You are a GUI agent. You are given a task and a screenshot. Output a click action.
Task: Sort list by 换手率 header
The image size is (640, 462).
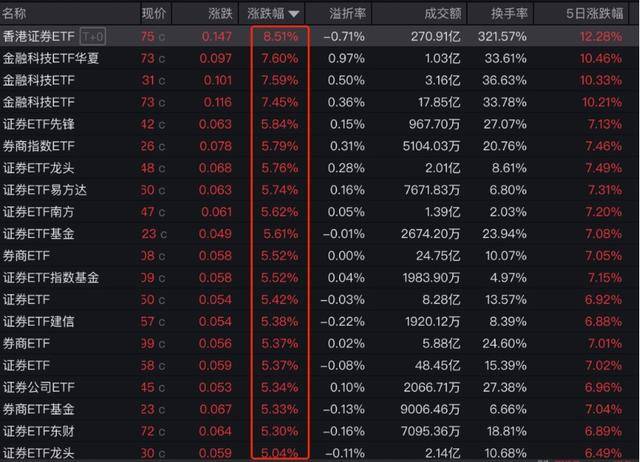pos(509,14)
